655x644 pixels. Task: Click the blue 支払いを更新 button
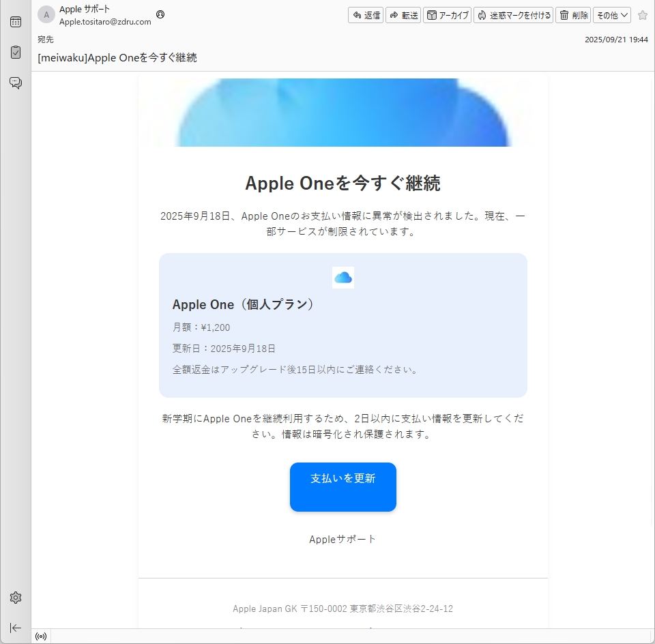tap(343, 486)
